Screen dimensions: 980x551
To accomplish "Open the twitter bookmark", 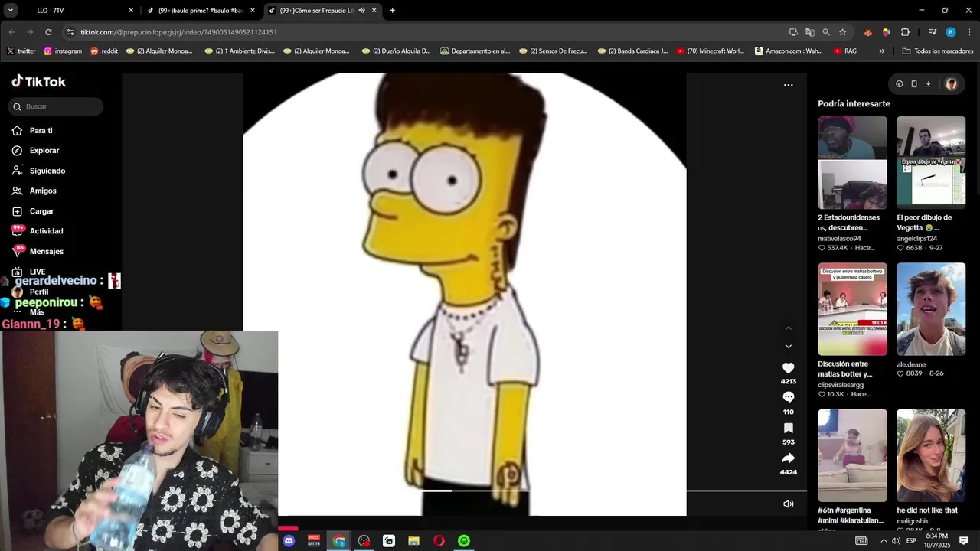I will 21,51.
